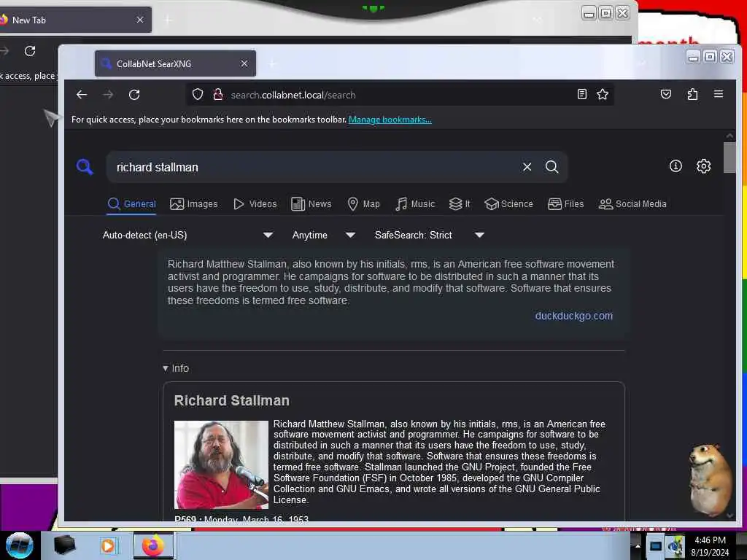Viewport: 747px width, 560px height.
Task: Bookmark this page with the star icon
Action: coord(602,94)
